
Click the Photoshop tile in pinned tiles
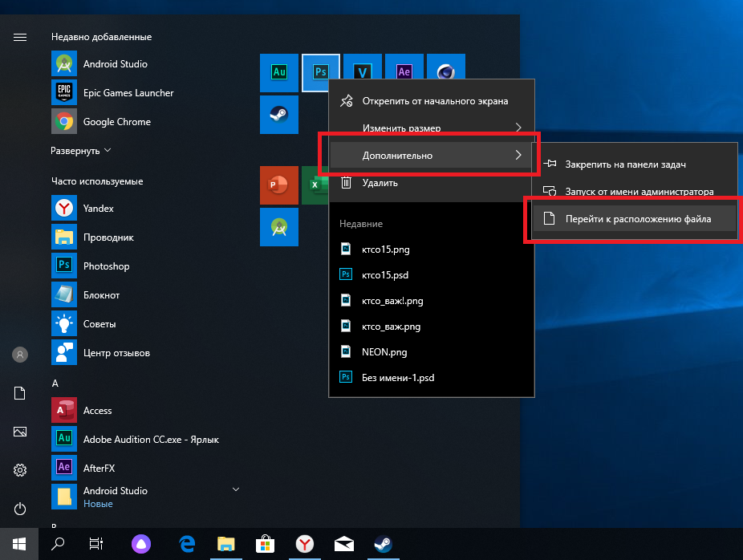pos(321,72)
